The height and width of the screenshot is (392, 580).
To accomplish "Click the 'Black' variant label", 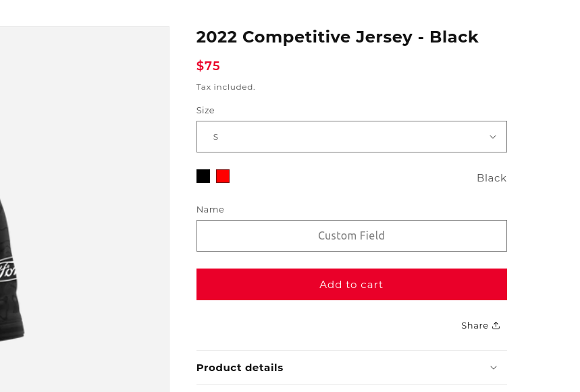I will point(491,177).
